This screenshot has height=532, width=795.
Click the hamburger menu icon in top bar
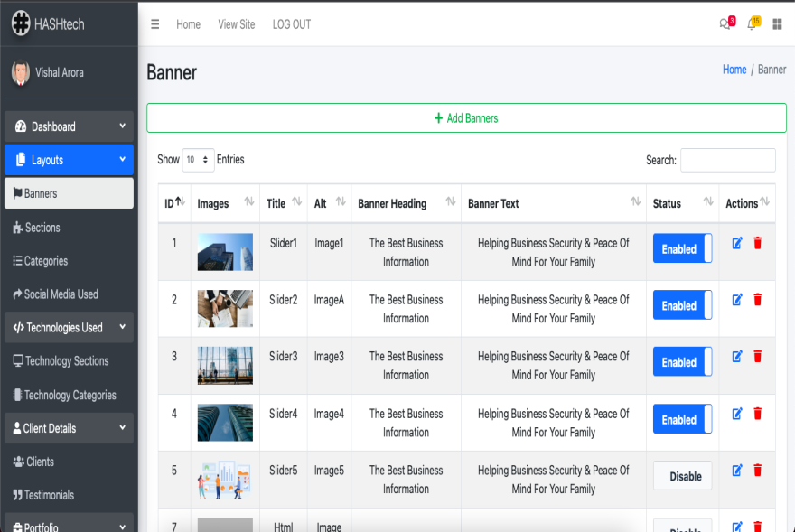tap(155, 24)
